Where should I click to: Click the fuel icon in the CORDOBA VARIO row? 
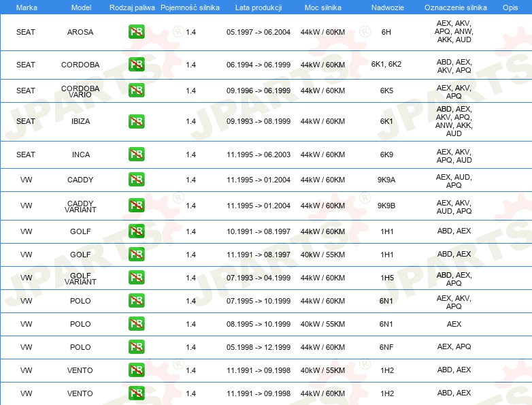click(136, 91)
